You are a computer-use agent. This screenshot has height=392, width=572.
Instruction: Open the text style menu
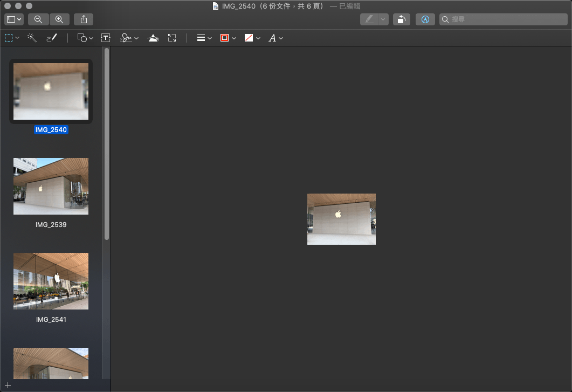tap(272, 38)
